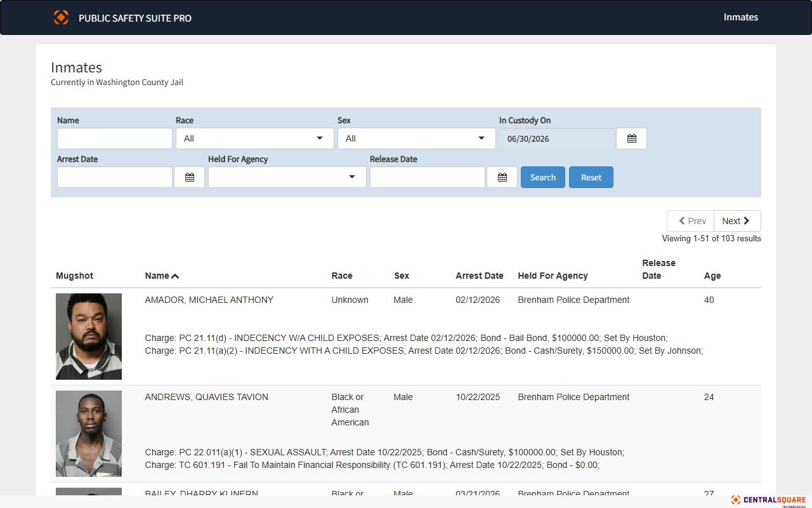Click the Name column sort arrow
Screen dimensions: 812x508
click(x=175, y=276)
